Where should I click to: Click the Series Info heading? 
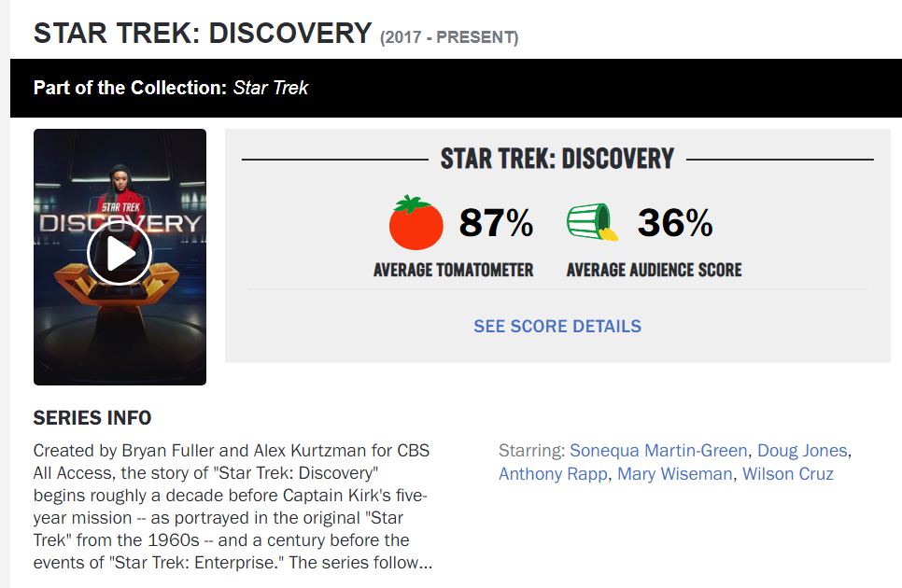coord(92,417)
